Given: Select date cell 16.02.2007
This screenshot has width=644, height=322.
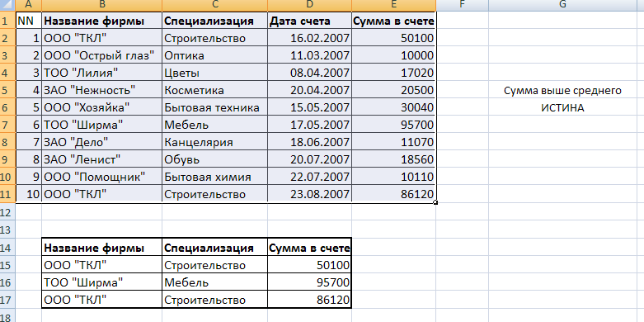Looking at the screenshot, I should [x=310, y=38].
